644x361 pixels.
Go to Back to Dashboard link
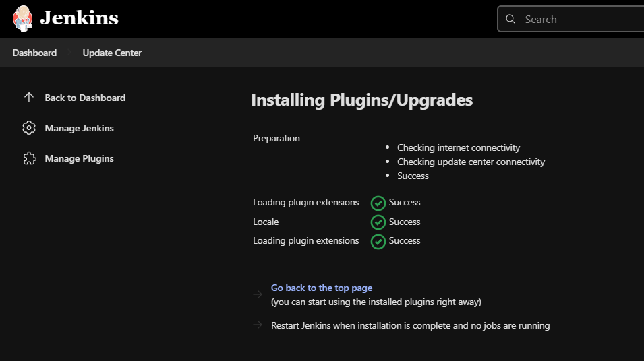point(85,98)
